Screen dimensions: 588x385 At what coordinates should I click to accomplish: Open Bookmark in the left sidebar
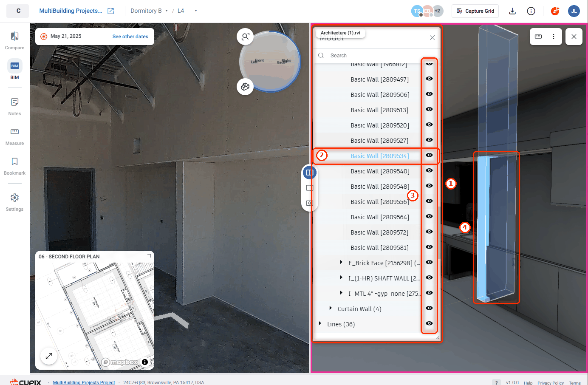(x=14, y=166)
